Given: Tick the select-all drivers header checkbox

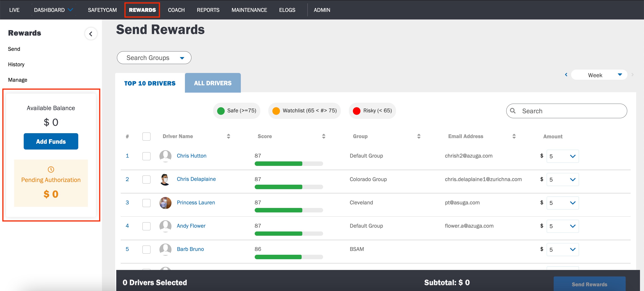Looking at the screenshot, I should [x=146, y=136].
